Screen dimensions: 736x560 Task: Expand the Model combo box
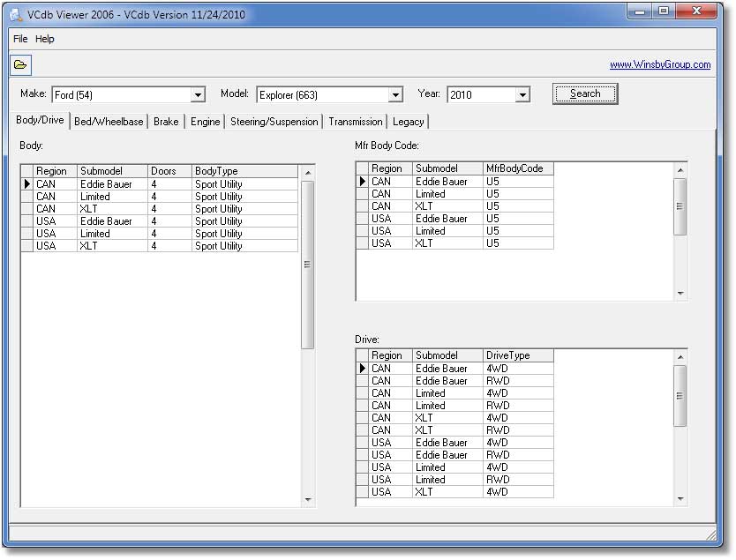coord(395,95)
